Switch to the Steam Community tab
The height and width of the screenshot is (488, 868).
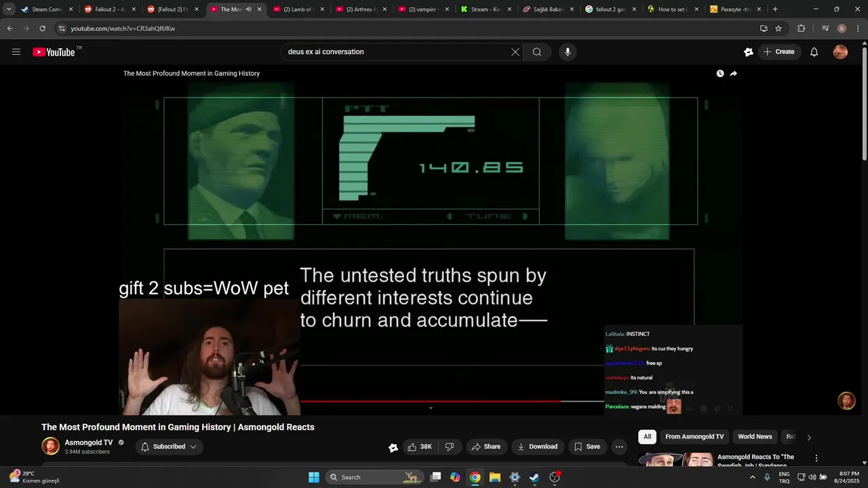pos(45,9)
